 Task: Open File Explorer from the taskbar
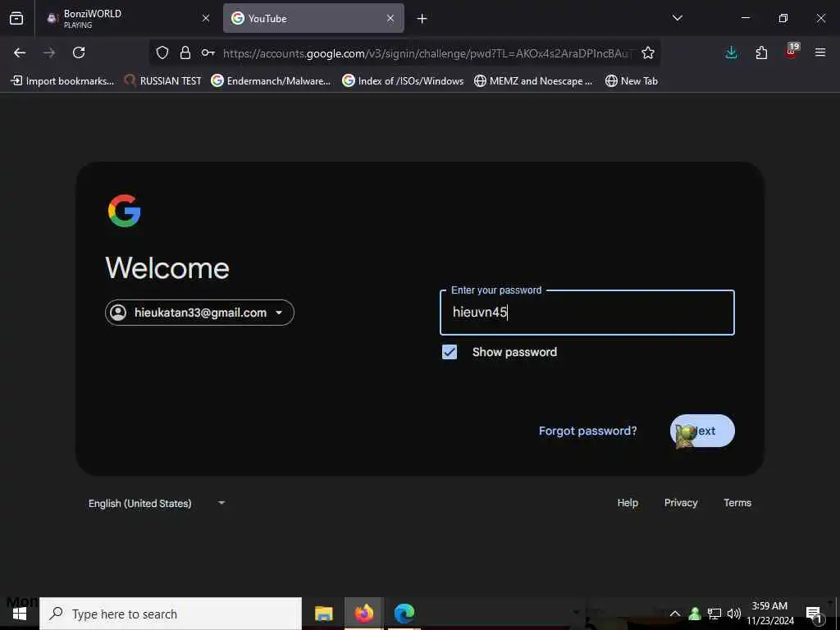click(323, 614)
